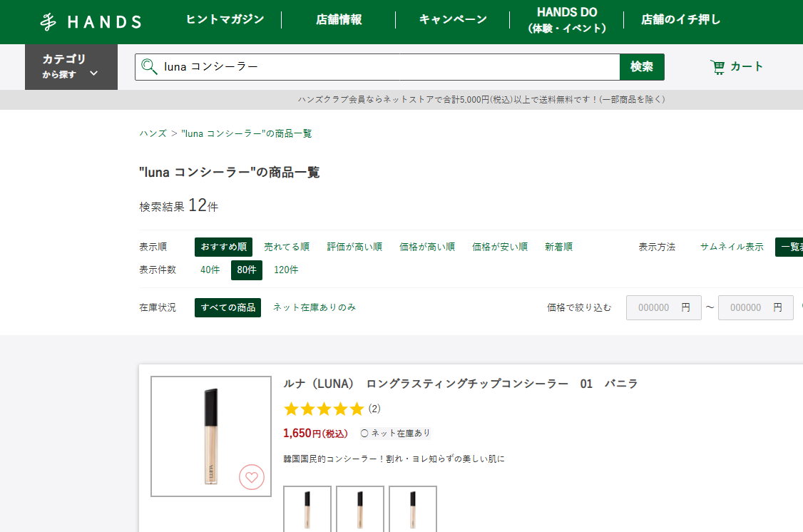Screen dimensions: 803x532
Task: Open ルナ(LUNA) ロングラスティングチップコンシーラー 01 バニラ title
Action: [x=461, y=384]
